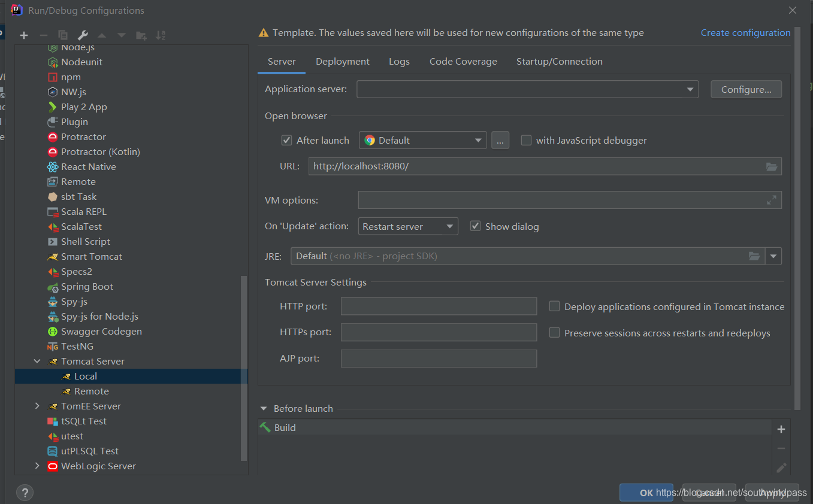
Task: Select the NW.js template
Action: tap(74, 92)
